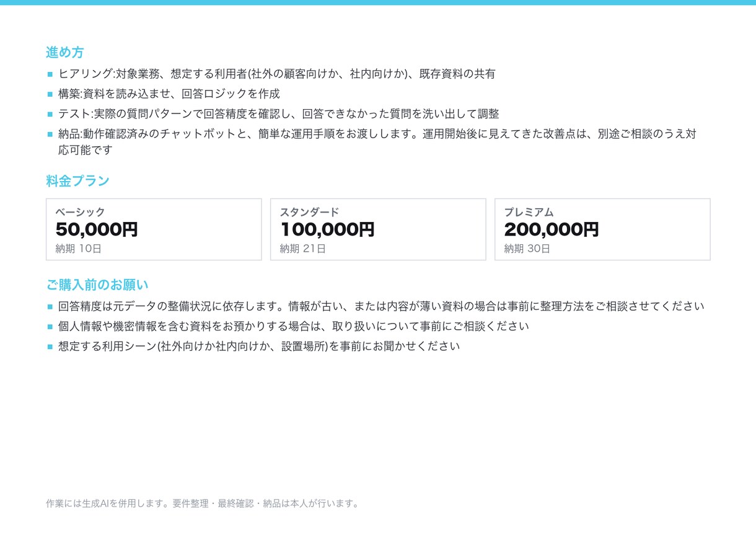
Task: Select the plan name "ベーシック"
Action: point(81,212)
